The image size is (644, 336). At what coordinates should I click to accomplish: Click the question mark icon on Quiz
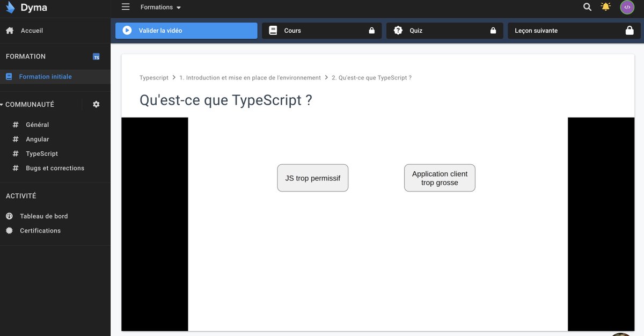point(398,31)
